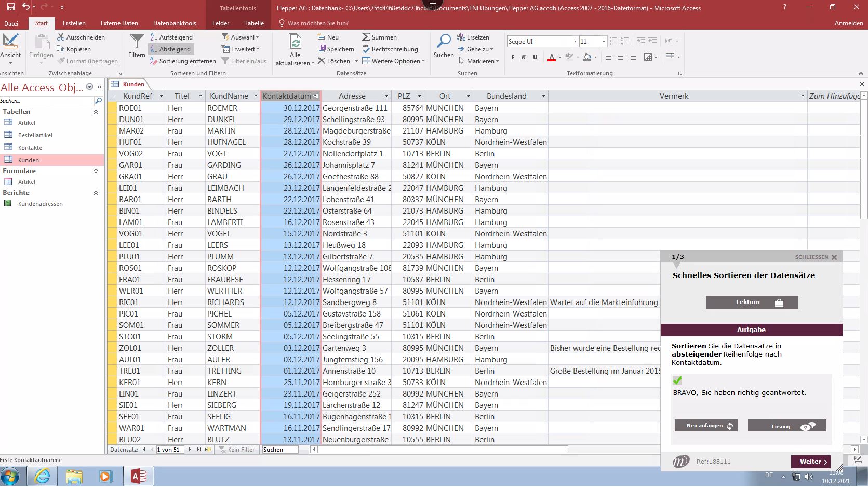Image resolution: width=868 pixels, height=487 pixels.
Task: Run Rechtschreibung spell check
Action: [x=390, y=49]
